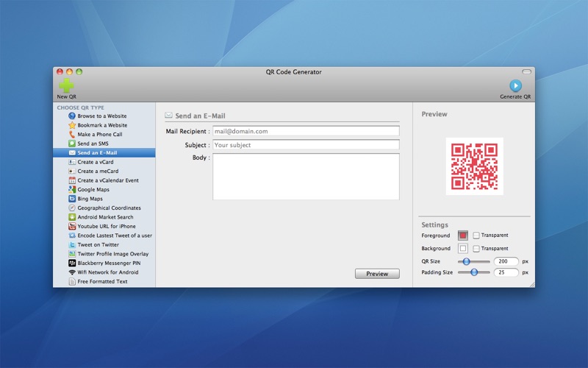Select the Bookmark a Website star icon
This screenshot has width=588, height=368.
tap(72, 125)
